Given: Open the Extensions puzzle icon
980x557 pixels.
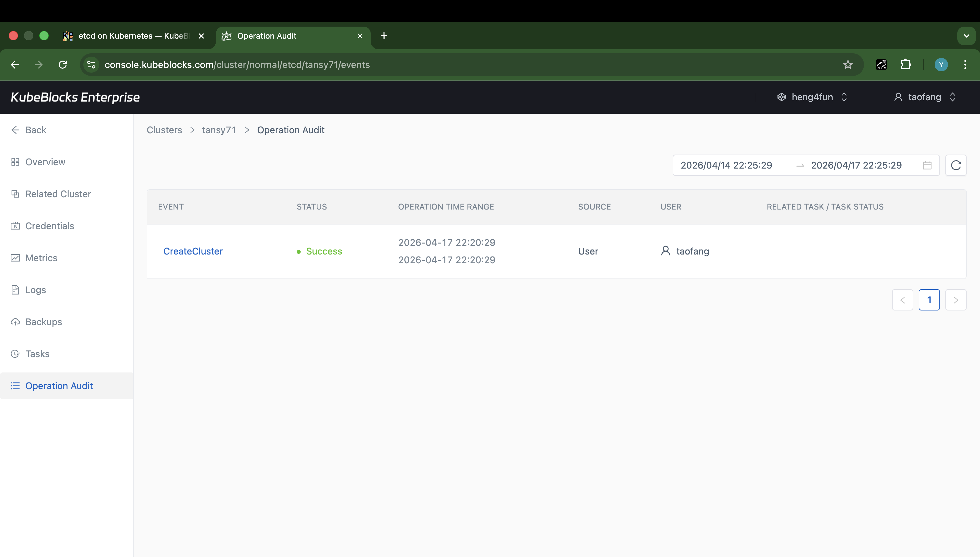Looking at the screenshot, I should (x=906, y=65).
